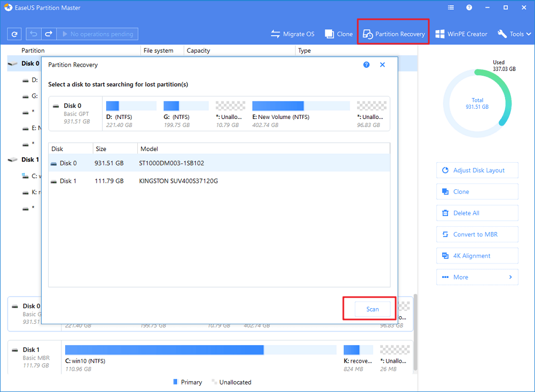This screenshot has width=535, height=392.
Task: Click the Disk column header in dialog
Action: [x=70, y=149]
